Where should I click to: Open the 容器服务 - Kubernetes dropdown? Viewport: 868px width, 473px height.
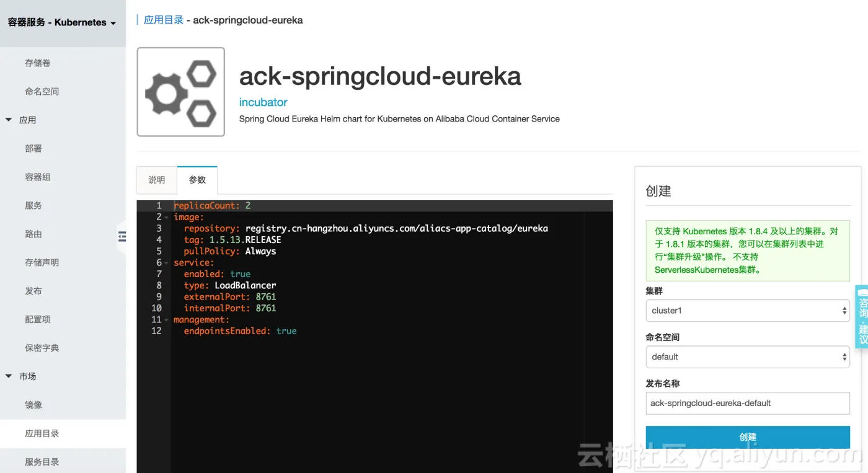[x=62, y=22]
